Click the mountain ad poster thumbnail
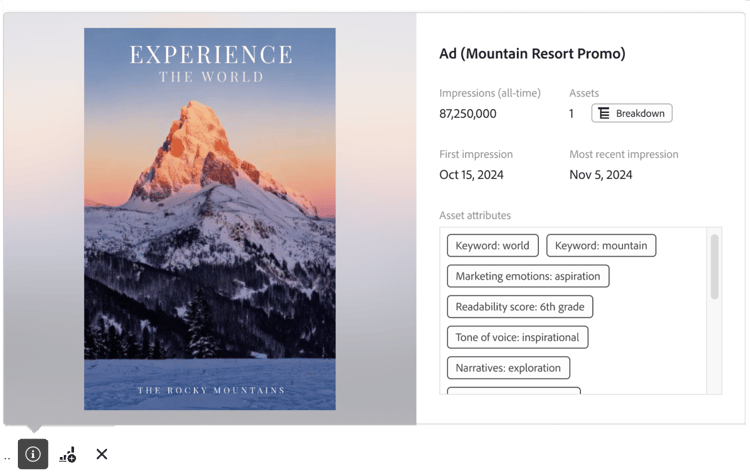 [x=210, y=219]
